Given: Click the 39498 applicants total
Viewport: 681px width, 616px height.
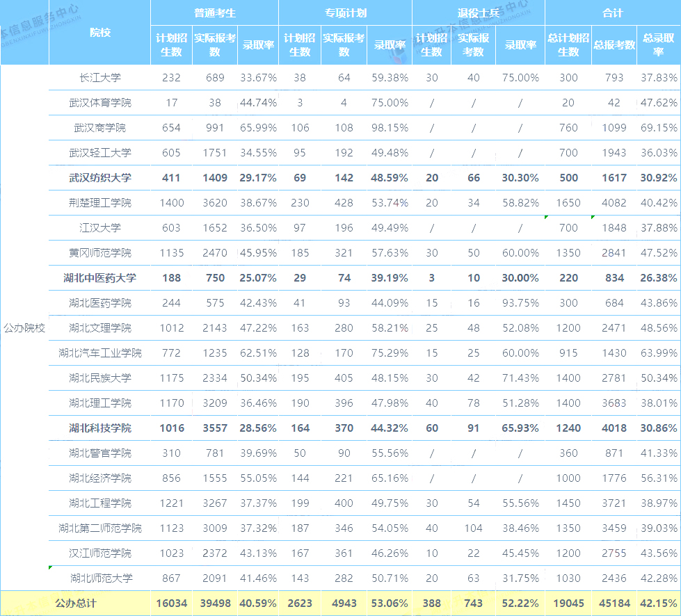Looking at the screenshot, I should tap(215, 603).
